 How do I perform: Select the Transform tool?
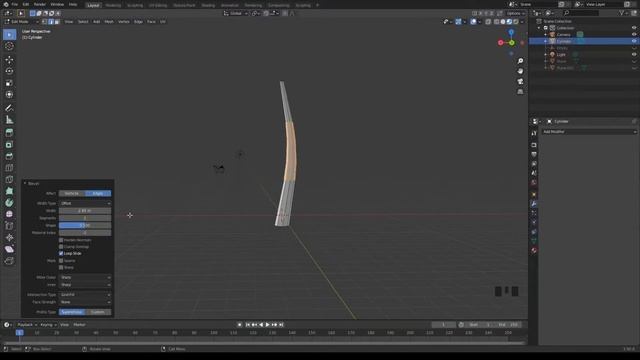[9, 94]
